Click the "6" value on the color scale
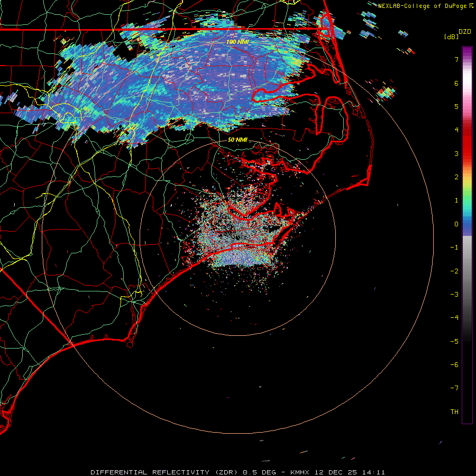 point(456,83)
